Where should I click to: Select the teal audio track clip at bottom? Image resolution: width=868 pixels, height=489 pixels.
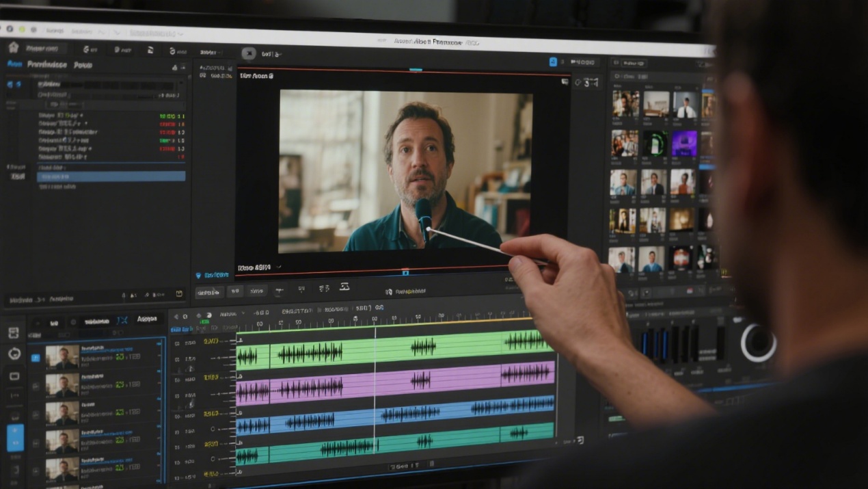pyautogui.click(x=395, y=445)
